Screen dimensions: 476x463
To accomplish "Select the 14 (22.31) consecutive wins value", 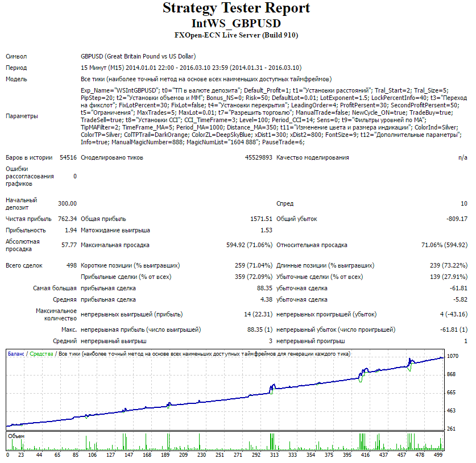I will click(x=258, y=314).
